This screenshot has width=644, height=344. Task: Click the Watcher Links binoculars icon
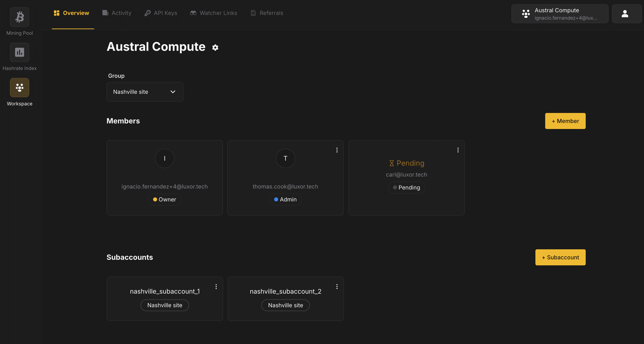[193, 13]
